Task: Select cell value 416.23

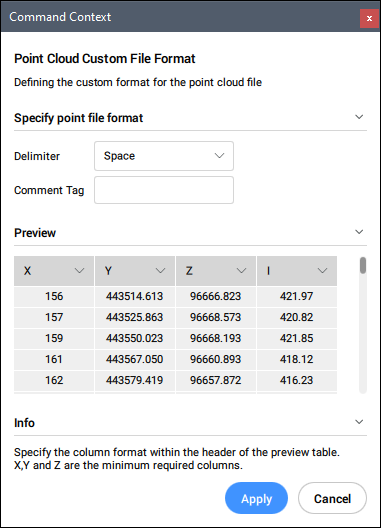Action: pos(297,380)
